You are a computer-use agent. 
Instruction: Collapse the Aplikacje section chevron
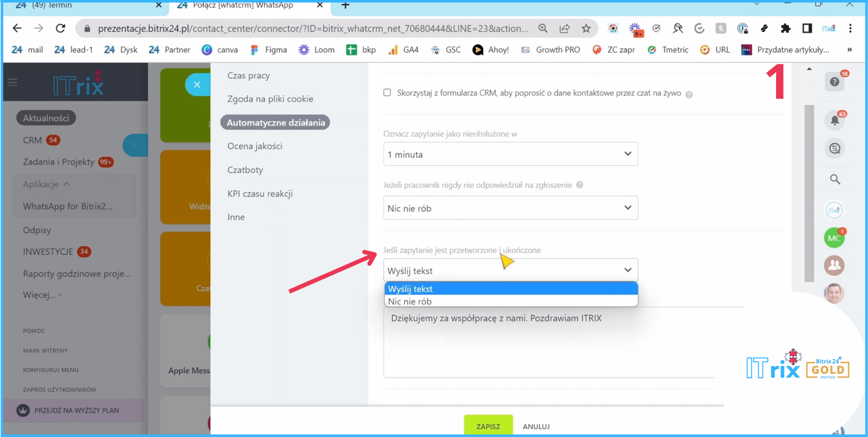tap(67, 184)
